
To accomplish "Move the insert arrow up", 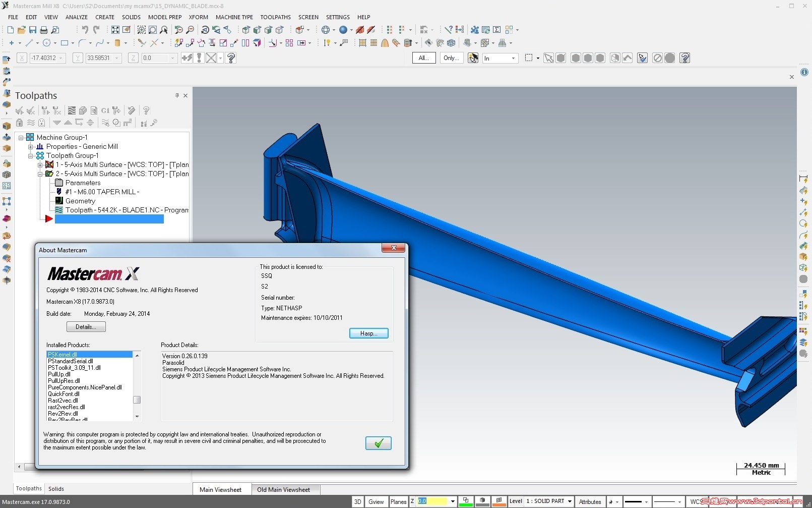I will (x=68, y=123).
